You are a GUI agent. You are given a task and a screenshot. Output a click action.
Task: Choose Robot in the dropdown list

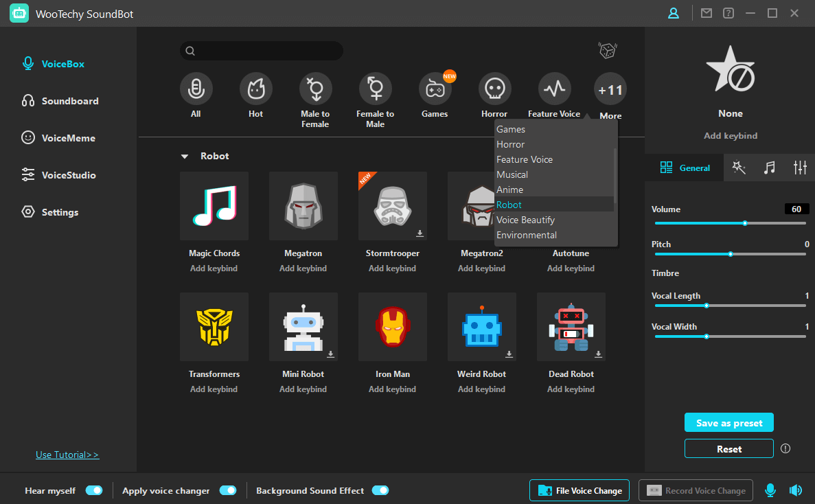pyautogui.click(x=554, y=205)
